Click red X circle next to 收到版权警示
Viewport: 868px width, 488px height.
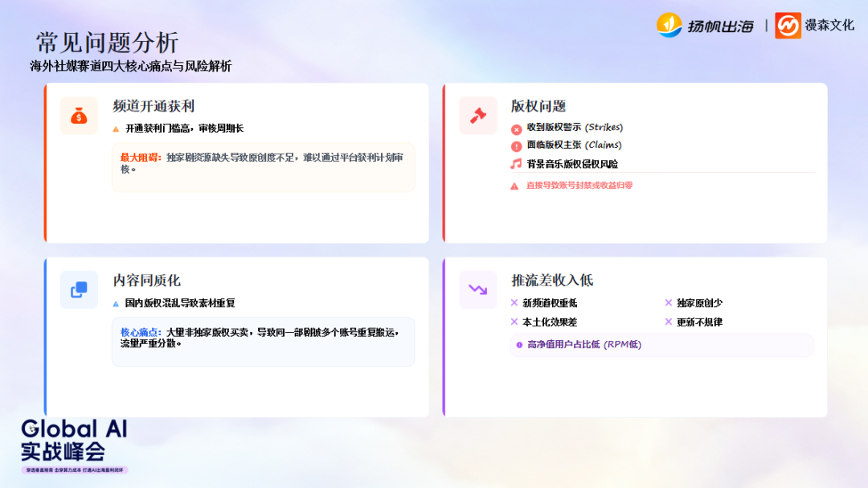[516, 129]
